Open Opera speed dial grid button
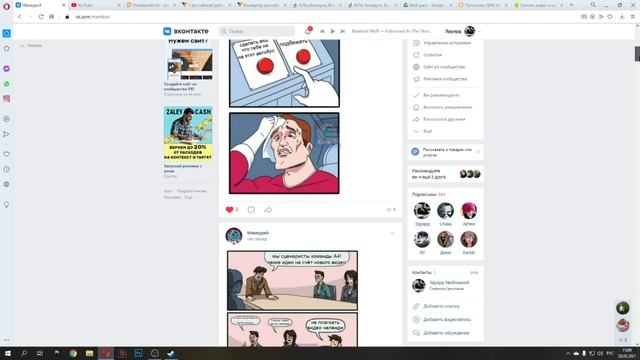 [x=51, y=17]
